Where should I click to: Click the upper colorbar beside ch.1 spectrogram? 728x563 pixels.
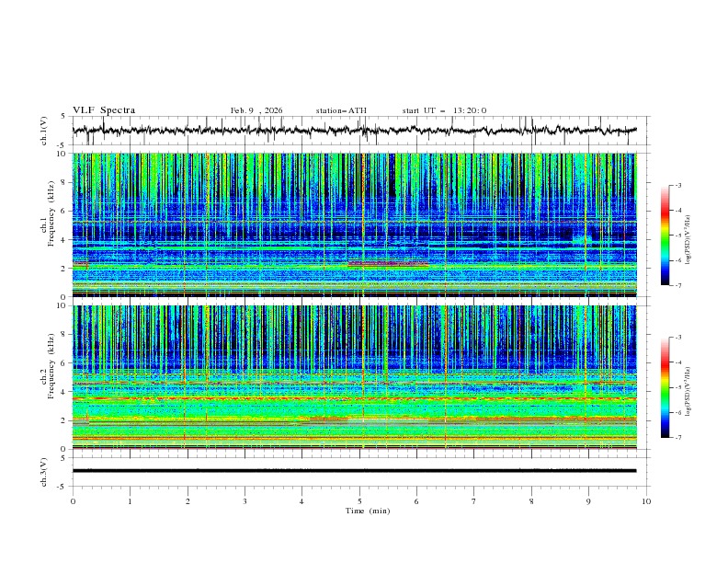[665, 235]
